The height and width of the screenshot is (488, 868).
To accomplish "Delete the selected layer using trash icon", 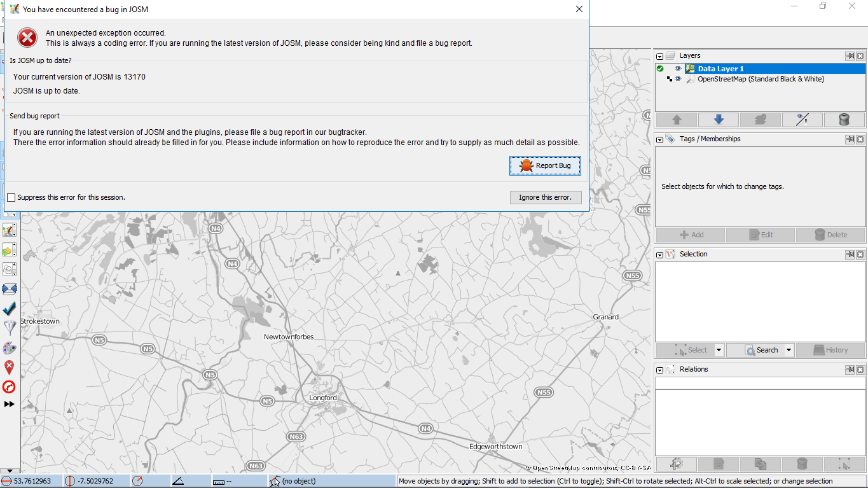I will point(844,120).
